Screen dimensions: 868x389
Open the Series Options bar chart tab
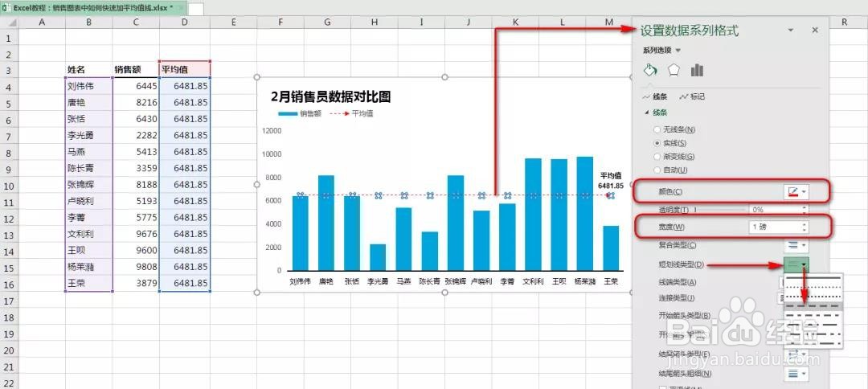click(697, 70)
